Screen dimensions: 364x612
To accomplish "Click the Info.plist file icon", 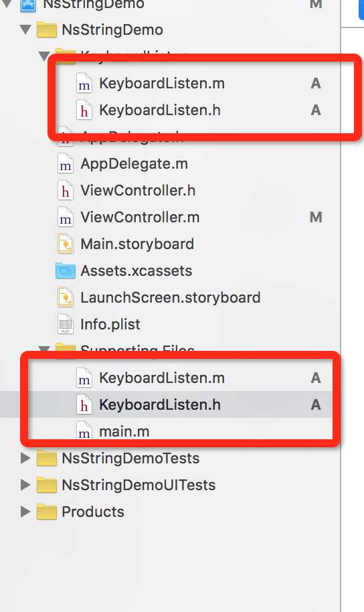I will tap(65, 324).
